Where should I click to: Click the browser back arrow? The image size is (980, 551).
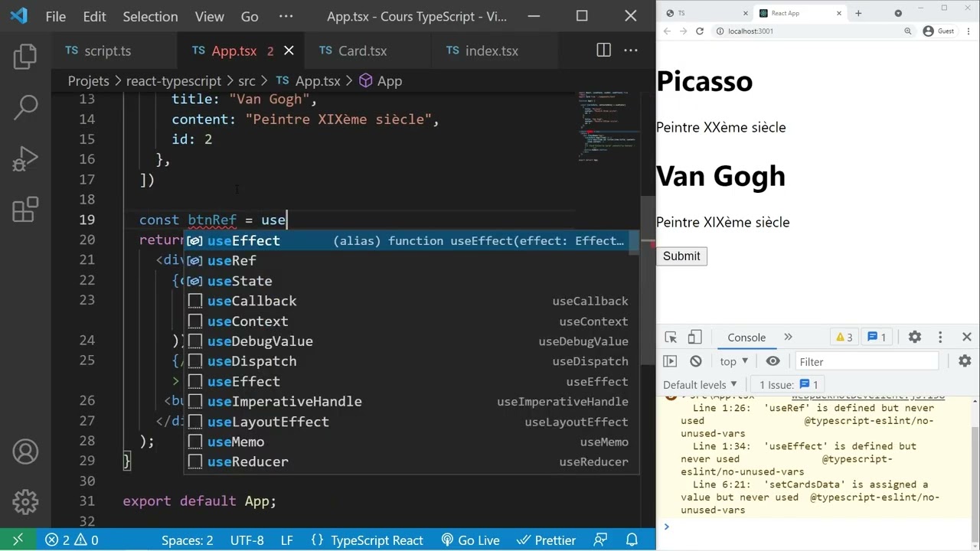666,31
